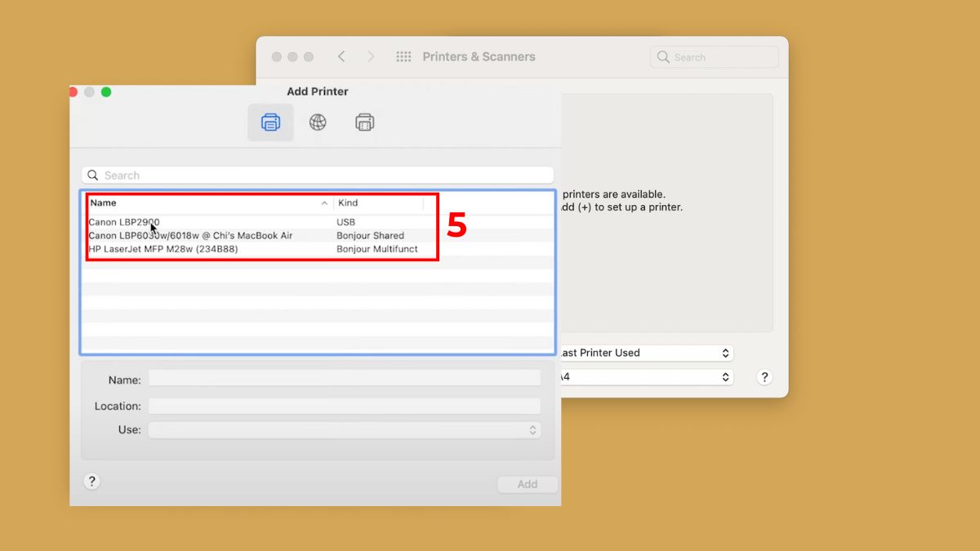This screenshot has width=980, height=551.
Task: Click the USB kind cell
Action: pos(345,222)
